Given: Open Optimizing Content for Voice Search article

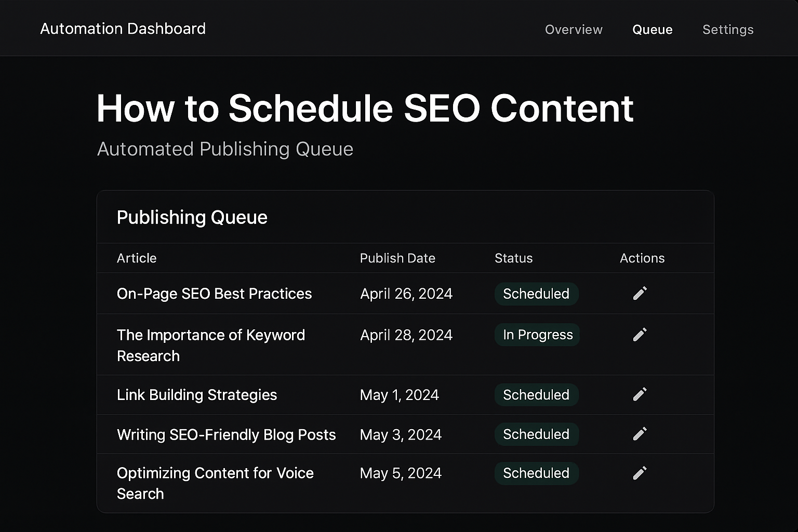Looking at the screenshot, I should [215, 483].
